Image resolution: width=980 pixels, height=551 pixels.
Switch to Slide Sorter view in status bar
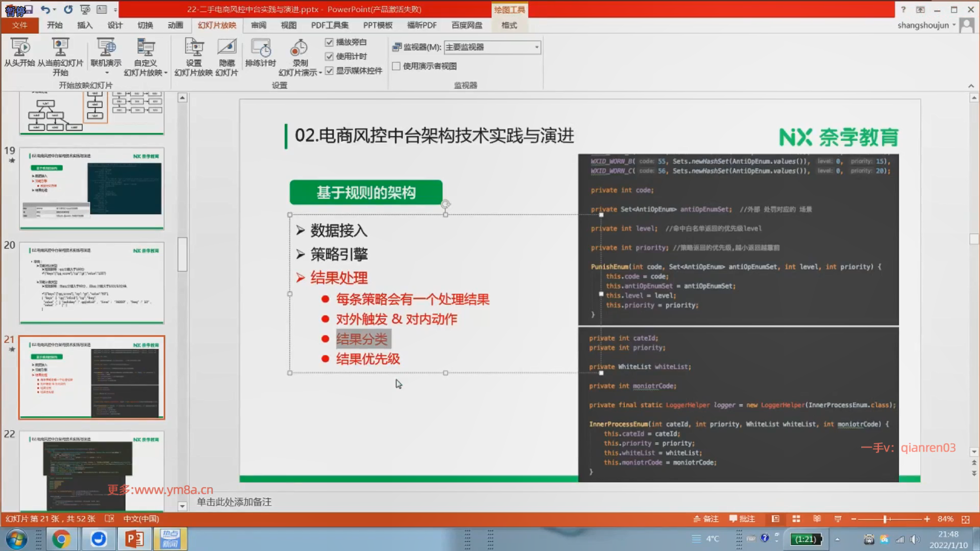796,519
